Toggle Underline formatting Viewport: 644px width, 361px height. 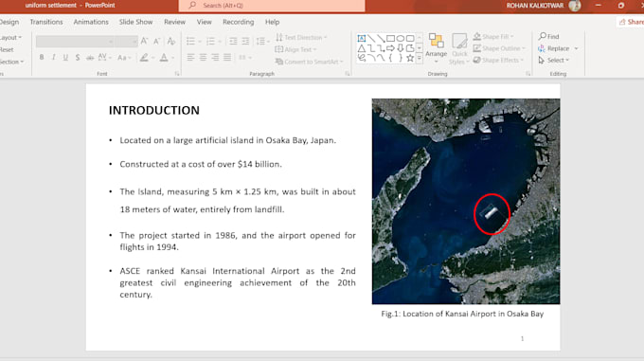coord(65,58)
